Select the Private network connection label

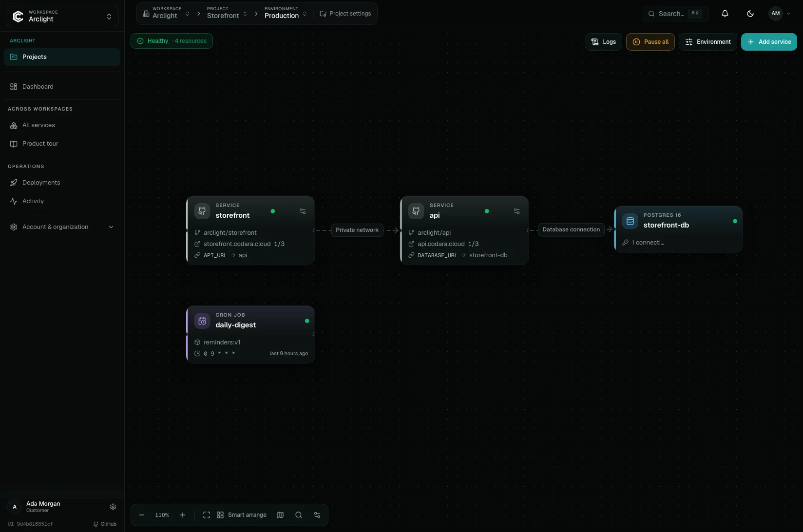tap(357, 230)
